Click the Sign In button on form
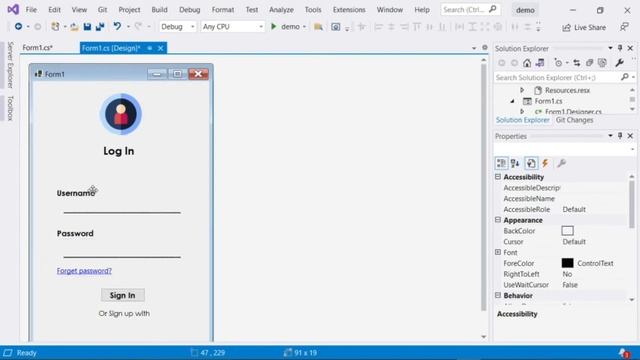Screen dimensions: 640x360 click(123, 295)
